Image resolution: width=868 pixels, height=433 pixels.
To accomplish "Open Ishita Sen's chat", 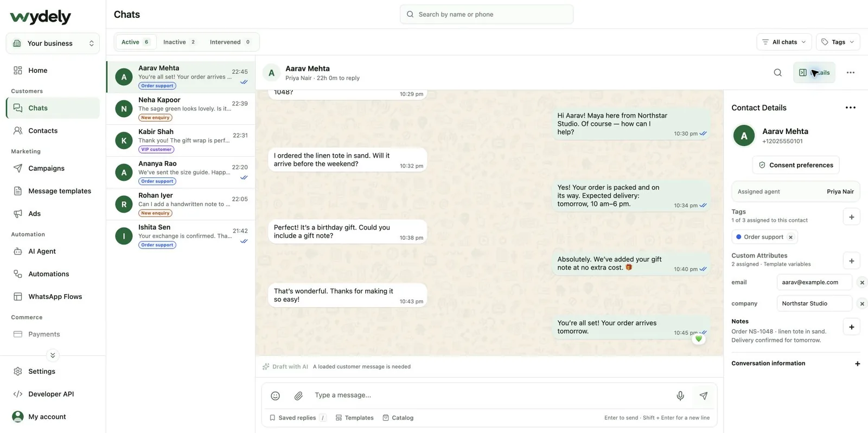I will tap(181, 236).
